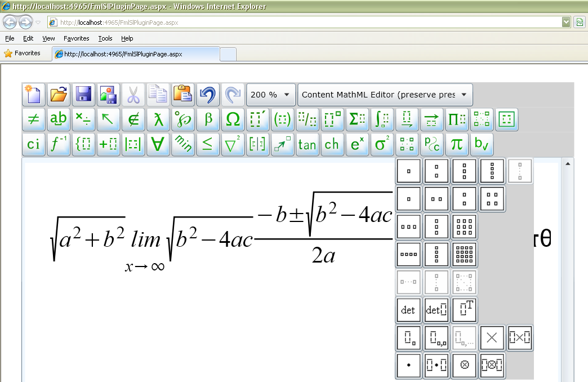Click the Paste clipboard icon
This screenshot has width=588, height=382.
pyautogui.click(x=182, y=95)
